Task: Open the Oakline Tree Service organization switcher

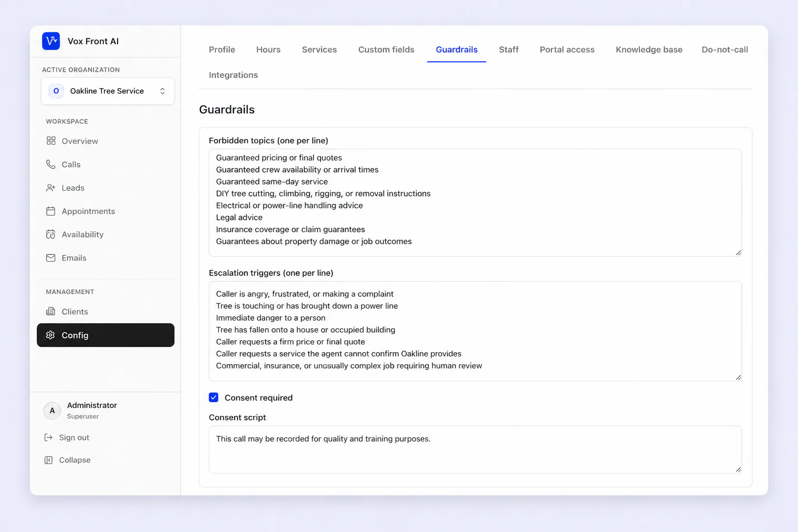Action: click(x=108, y=91)
